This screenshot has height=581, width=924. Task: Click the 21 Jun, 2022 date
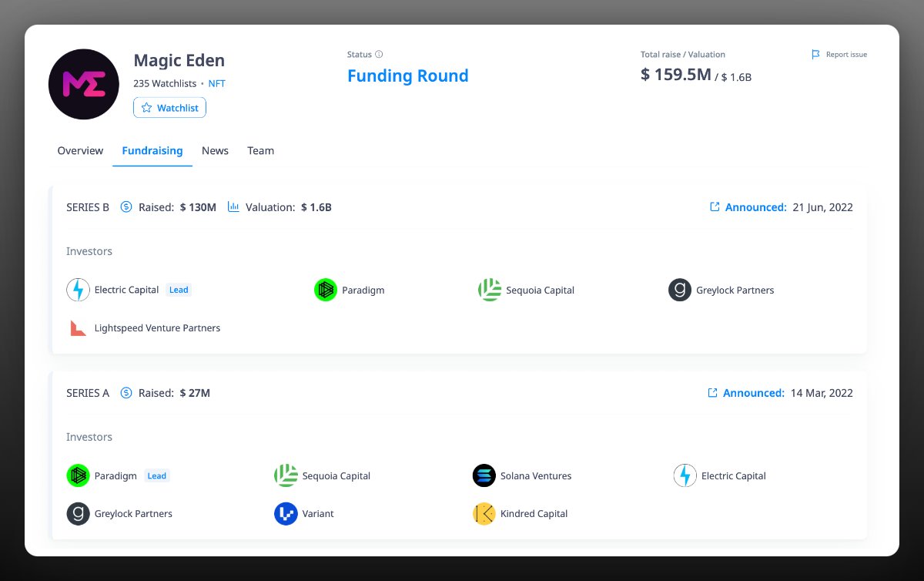click(x=823, y=207)
